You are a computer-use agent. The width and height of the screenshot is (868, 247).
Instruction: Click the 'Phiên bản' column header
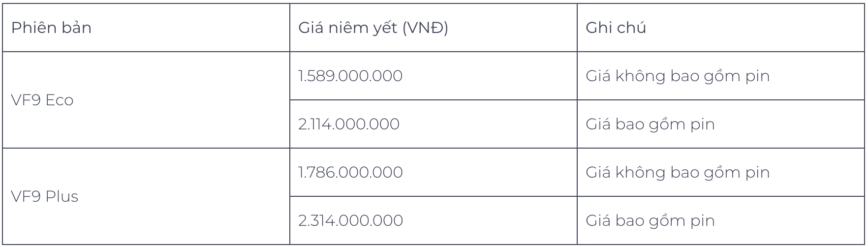pyautogui.click(x=51, y=28)
